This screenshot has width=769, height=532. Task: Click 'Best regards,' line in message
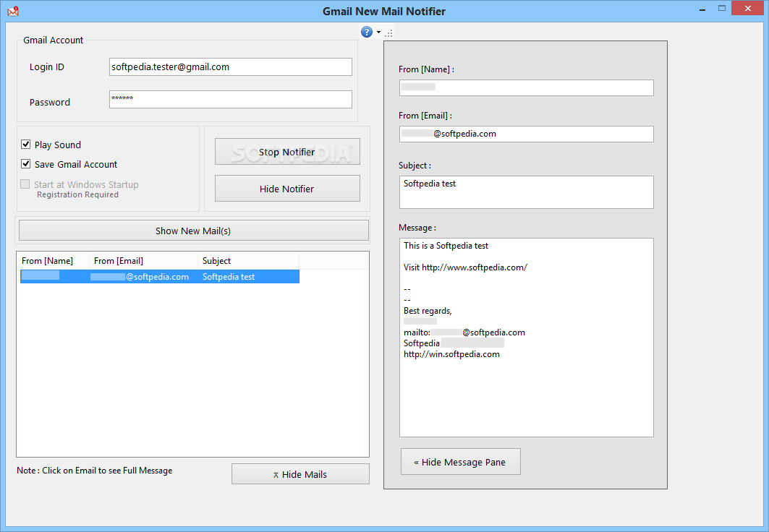(x=428, y=311)
